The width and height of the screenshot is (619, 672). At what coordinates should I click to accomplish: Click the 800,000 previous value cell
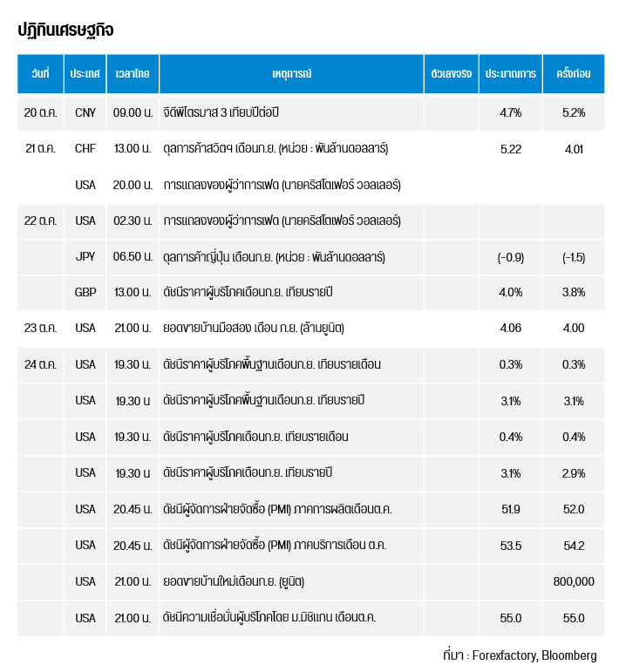pyautogui.click(x=573, y=581)
